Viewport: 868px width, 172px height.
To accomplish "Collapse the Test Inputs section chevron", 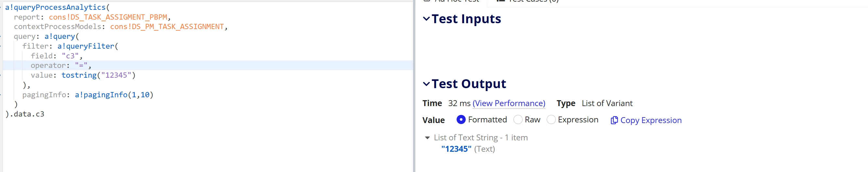I will (426, 19).
